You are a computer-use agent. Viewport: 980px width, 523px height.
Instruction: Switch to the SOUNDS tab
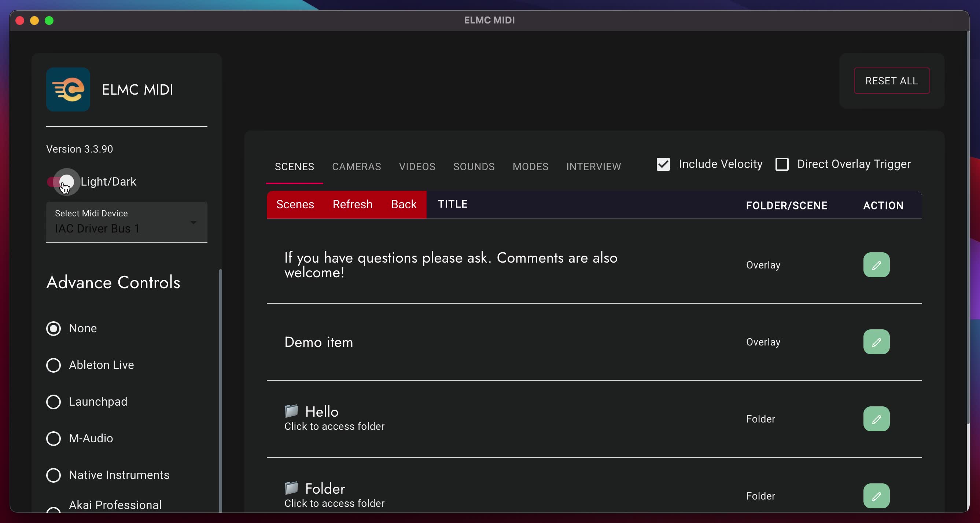click(474, 167)
